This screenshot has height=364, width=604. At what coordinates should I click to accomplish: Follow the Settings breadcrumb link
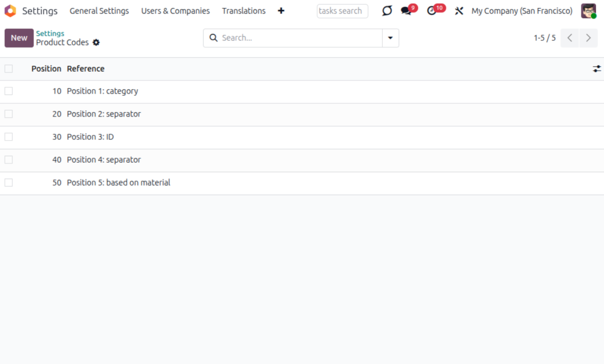coord(50,34)
